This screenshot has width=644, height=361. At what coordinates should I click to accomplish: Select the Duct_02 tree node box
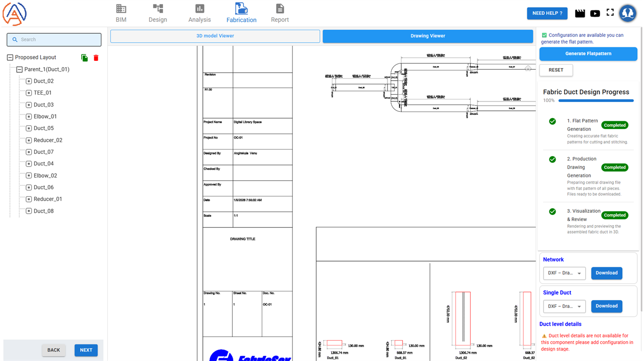[x=29, y=81]
